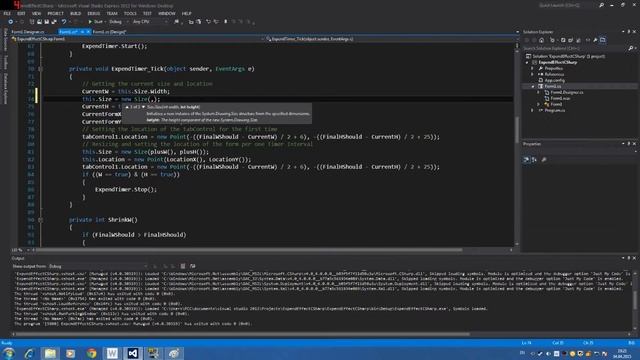This screenshot has width=640, height=360.
Task: Pin the Output panel
Action: 629,258
